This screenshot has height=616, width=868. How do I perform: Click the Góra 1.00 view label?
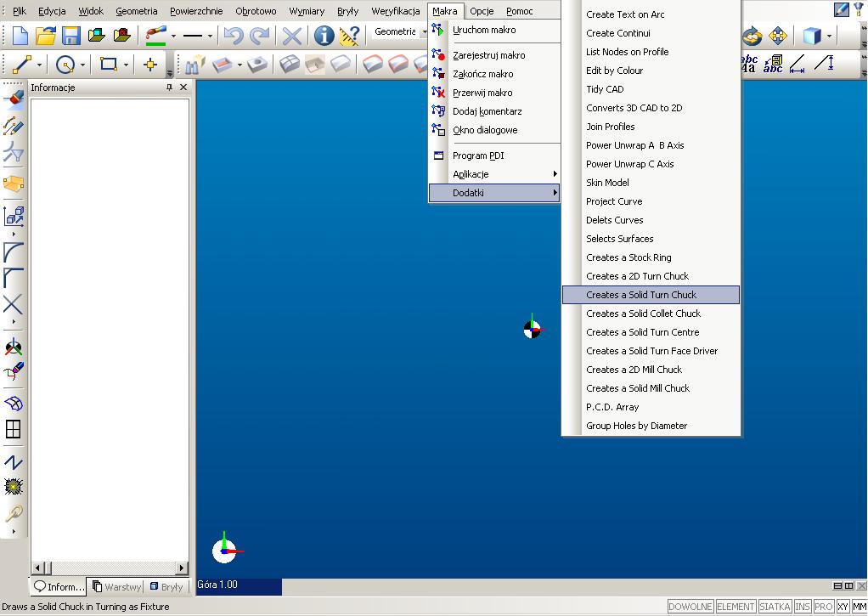217,585
